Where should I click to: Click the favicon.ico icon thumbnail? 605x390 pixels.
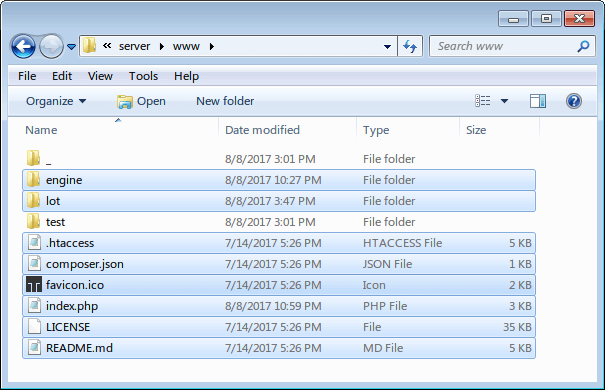click(x=34, y=285)
